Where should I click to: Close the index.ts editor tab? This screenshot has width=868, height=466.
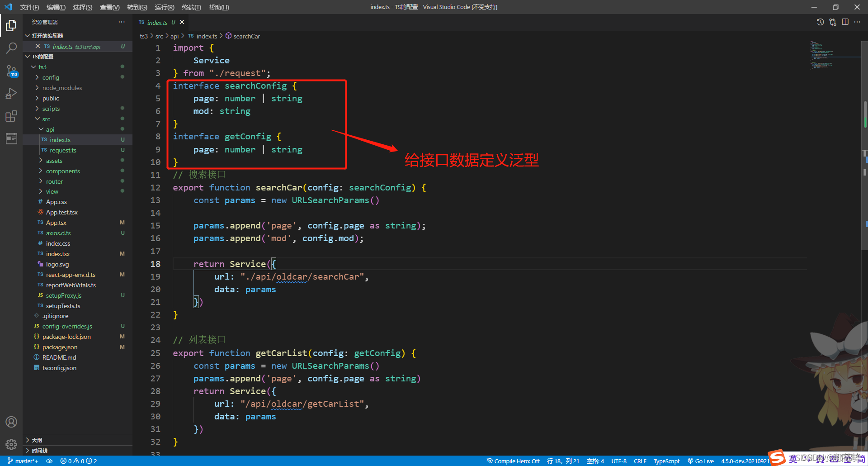pyautogui.click(x=182, y=22)
